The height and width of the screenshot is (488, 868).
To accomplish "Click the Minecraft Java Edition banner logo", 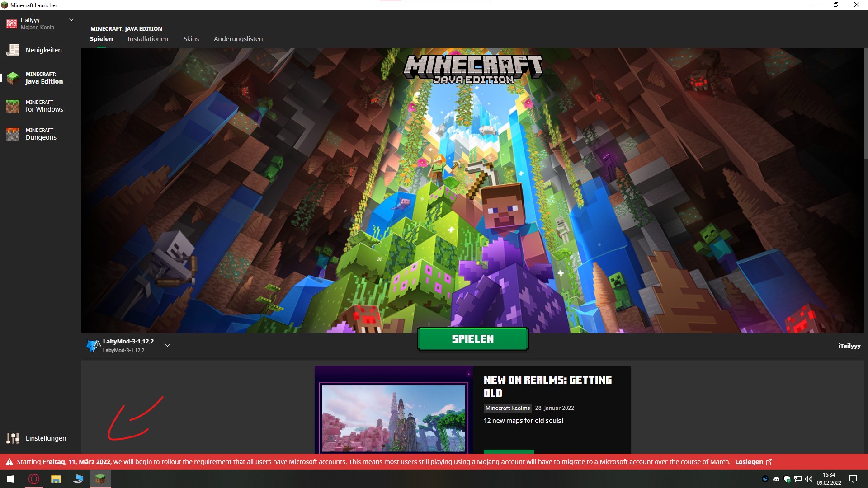I will (x=473, y=70).
